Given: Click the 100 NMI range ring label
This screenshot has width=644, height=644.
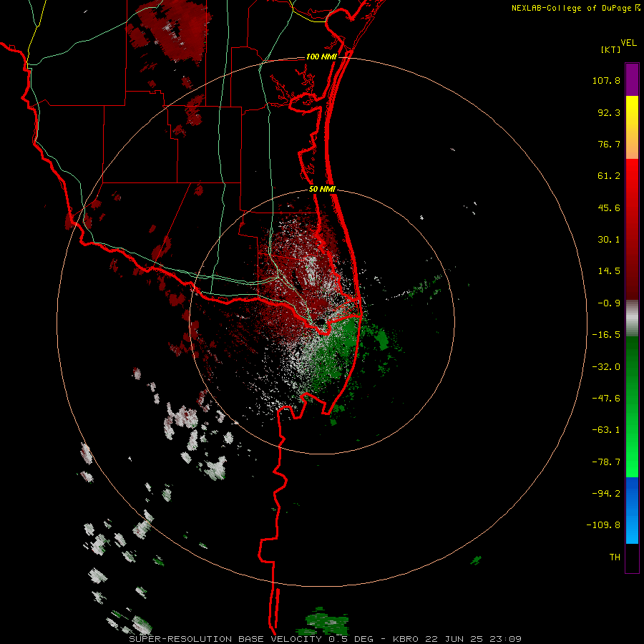Looking at the screenshot, I should pos(321,57).
